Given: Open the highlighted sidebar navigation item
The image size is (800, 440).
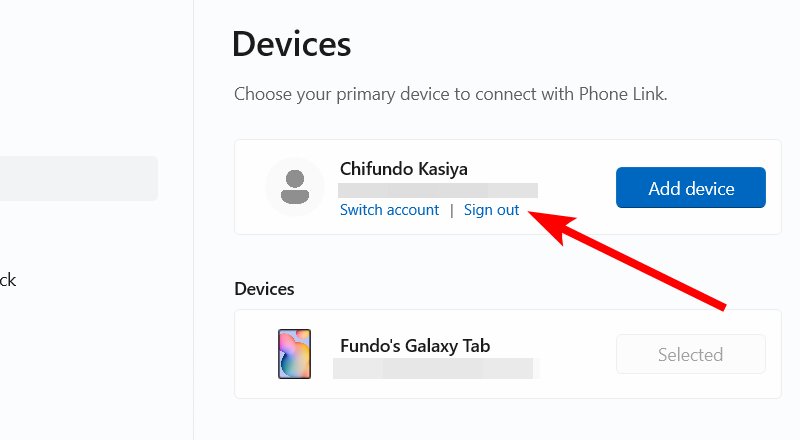Looking at the screenshot, I should point(78,178).
